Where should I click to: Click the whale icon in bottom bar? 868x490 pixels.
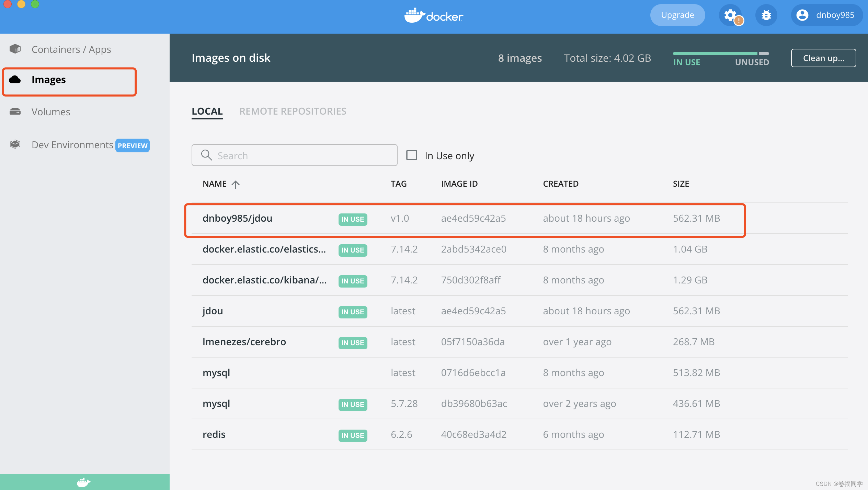click(83, 482)
